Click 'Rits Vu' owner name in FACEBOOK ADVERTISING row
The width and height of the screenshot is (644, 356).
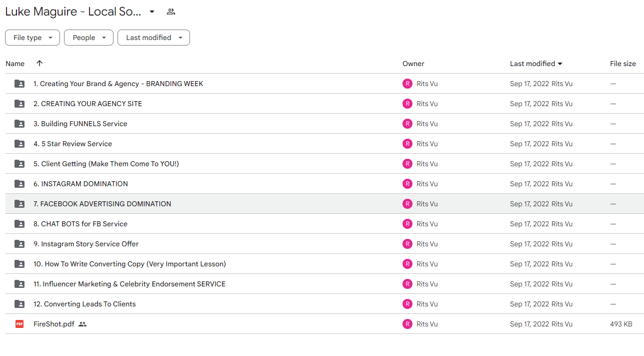click(427, 204)
